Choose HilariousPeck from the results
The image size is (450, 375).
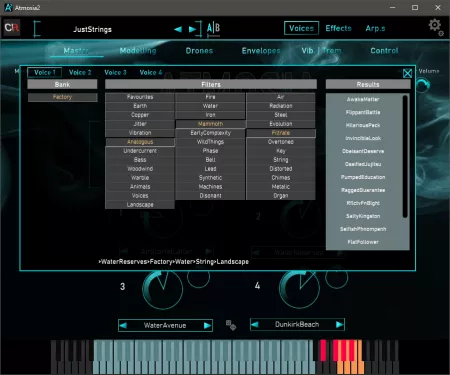(x=363, y=125)
